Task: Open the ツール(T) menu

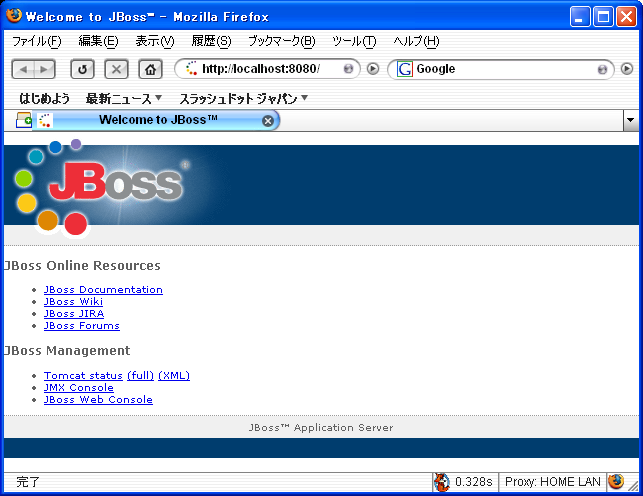Action: coord(354,41)
